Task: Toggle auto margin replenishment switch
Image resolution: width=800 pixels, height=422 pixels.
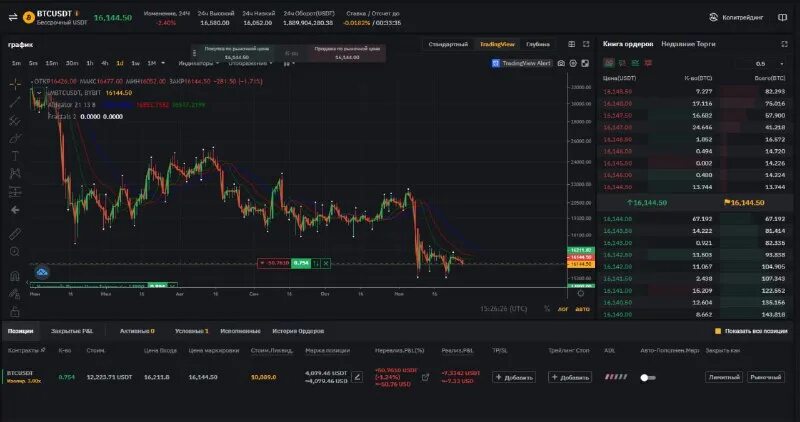Action: click(648, 378)
